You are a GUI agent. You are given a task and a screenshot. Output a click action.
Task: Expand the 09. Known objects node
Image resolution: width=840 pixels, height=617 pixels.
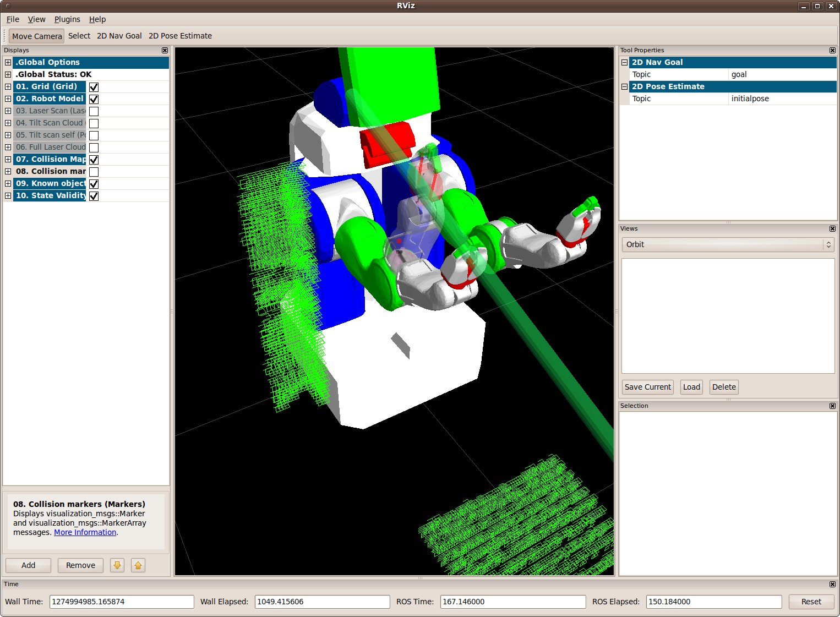tap(8, 183)
